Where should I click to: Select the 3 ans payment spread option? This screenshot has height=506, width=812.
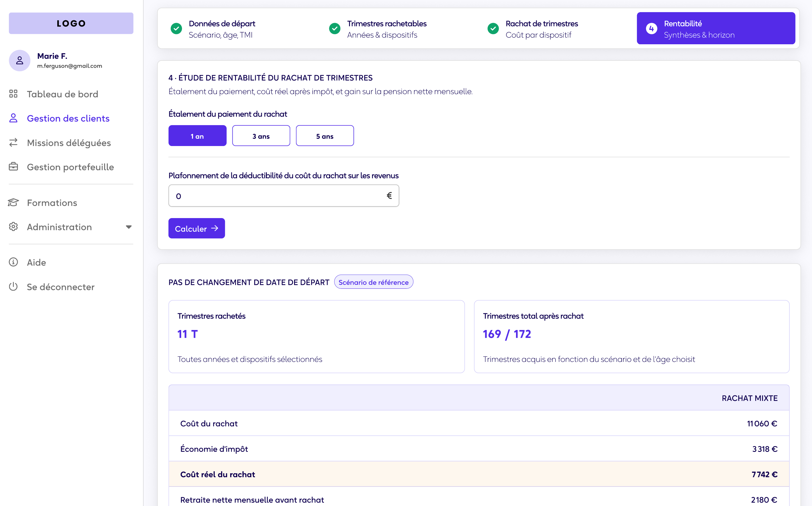click(x=261, y=136)
